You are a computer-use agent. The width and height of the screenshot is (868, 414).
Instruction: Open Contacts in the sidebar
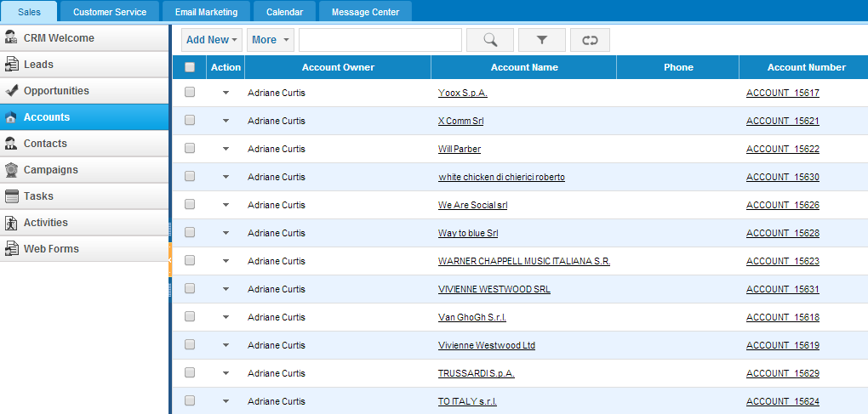(x=84, y=144)
